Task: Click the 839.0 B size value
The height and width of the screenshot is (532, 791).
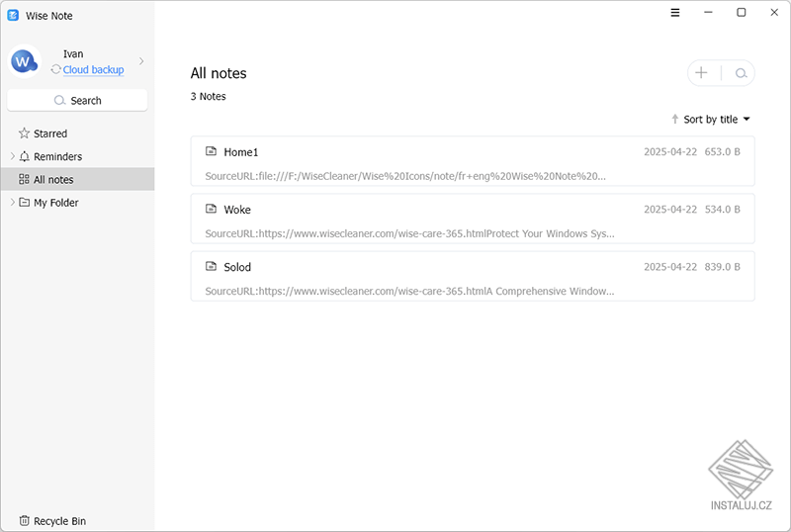Action: [723, 267]
